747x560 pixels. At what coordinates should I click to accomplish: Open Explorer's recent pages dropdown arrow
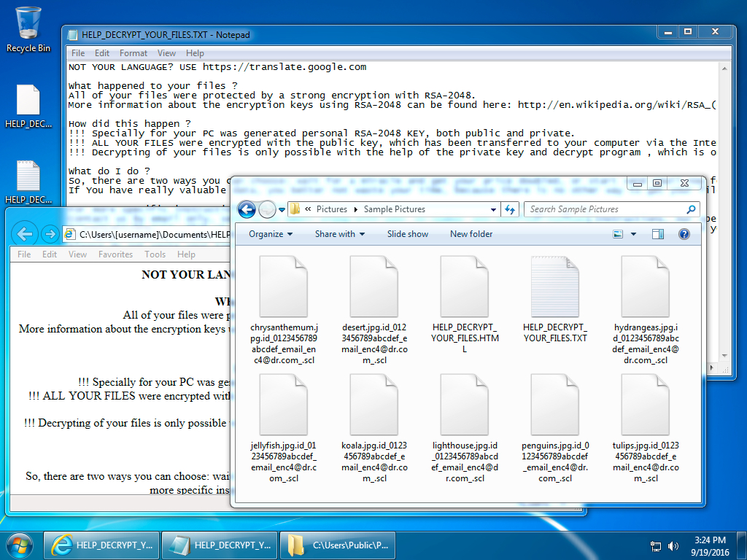[x=282, y=209]
